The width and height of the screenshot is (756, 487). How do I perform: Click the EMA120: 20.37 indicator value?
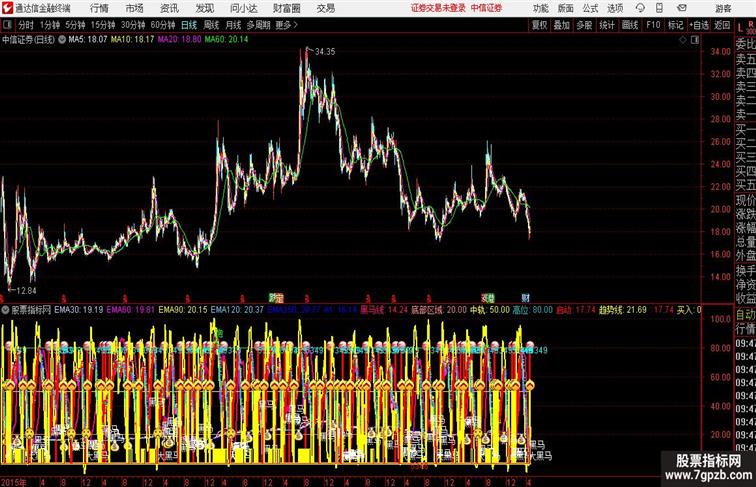click(237, 310)
